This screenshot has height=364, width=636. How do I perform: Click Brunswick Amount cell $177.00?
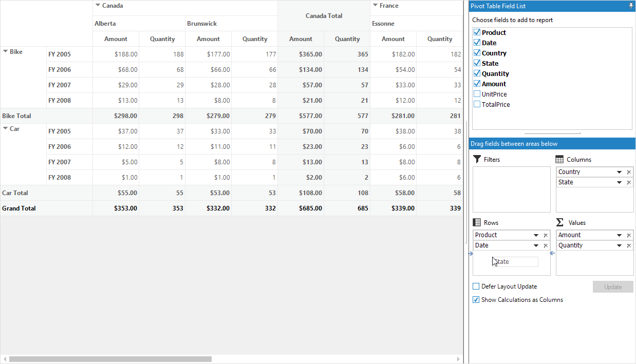point(208,54)
